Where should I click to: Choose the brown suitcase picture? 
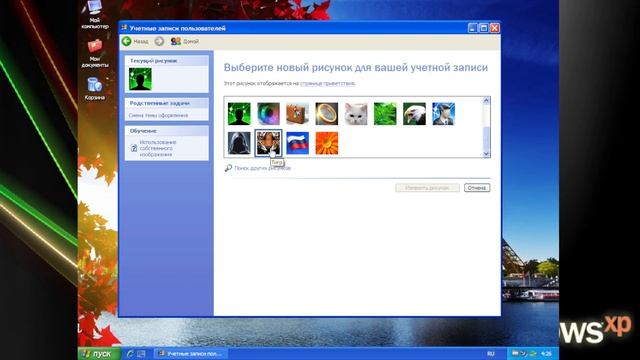(x=298, y=113)
